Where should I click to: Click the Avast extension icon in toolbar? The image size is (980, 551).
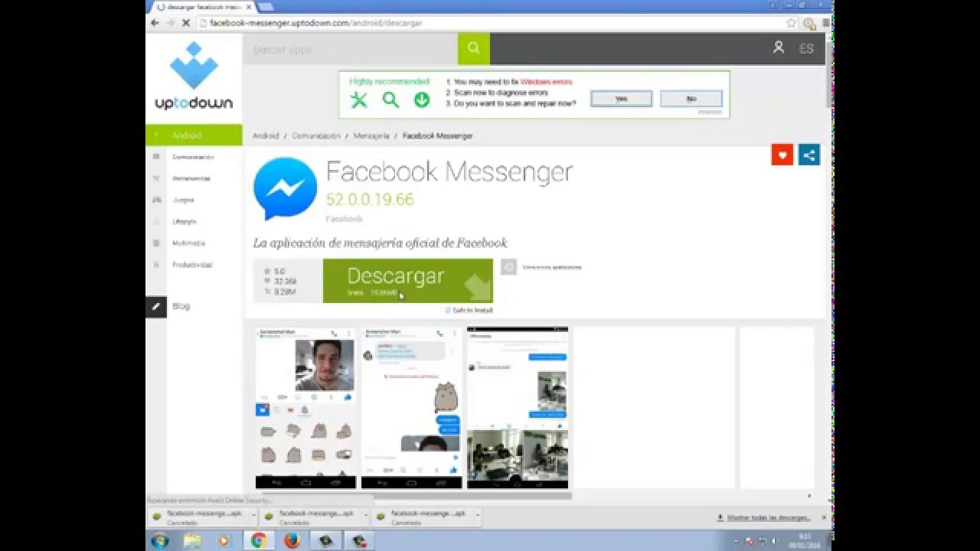click(808, 23)
